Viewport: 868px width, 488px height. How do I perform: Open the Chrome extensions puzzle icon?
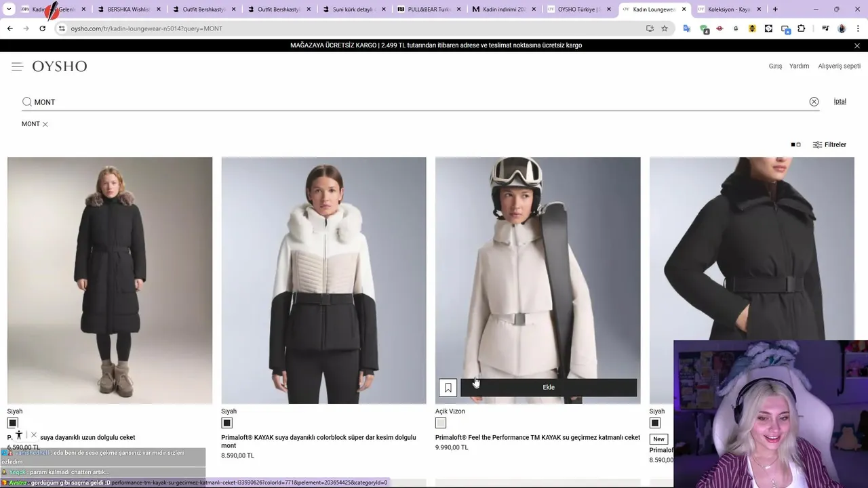802,28
